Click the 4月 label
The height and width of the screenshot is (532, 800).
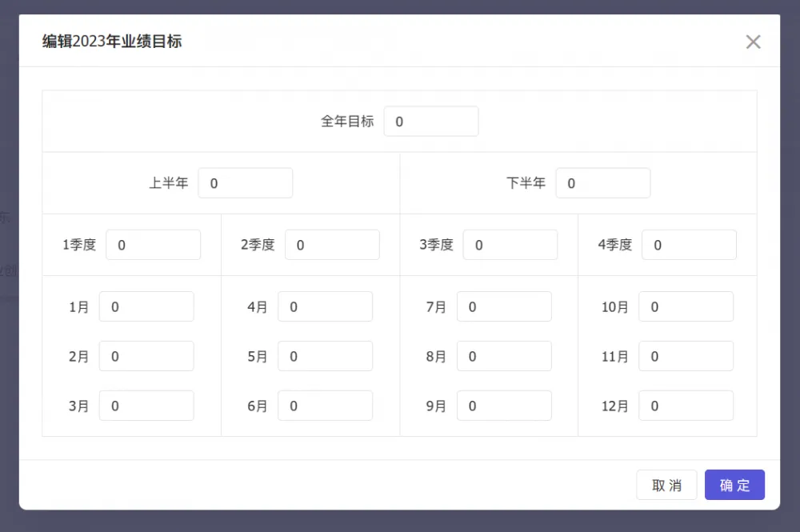(258, 307)
